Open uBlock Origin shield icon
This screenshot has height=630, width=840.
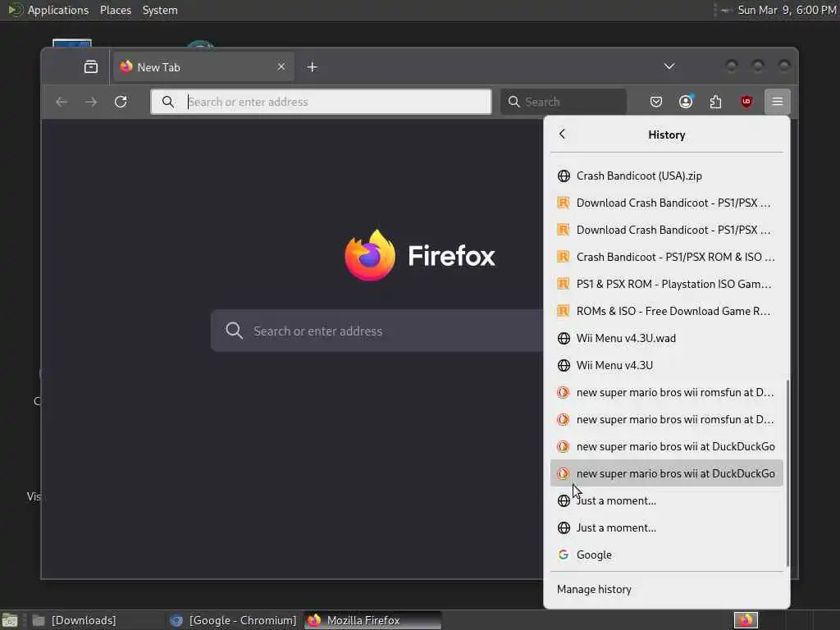click(746, 101)
